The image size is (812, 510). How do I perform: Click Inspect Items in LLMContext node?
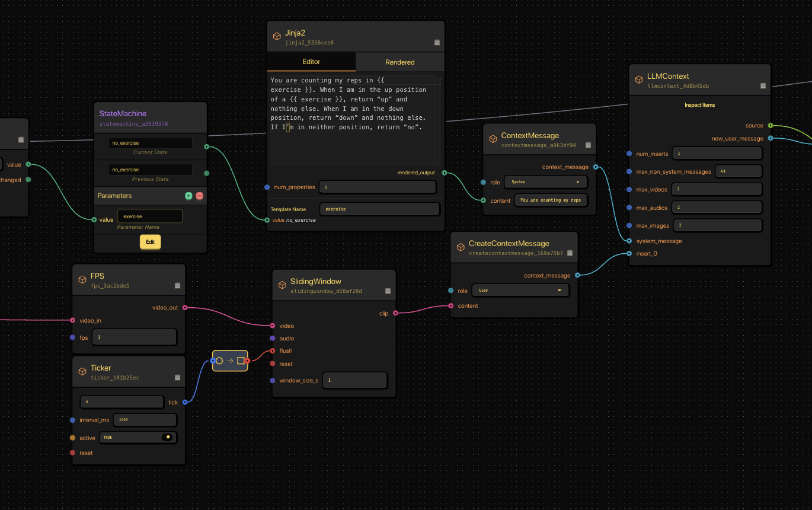tap(699, 105)
